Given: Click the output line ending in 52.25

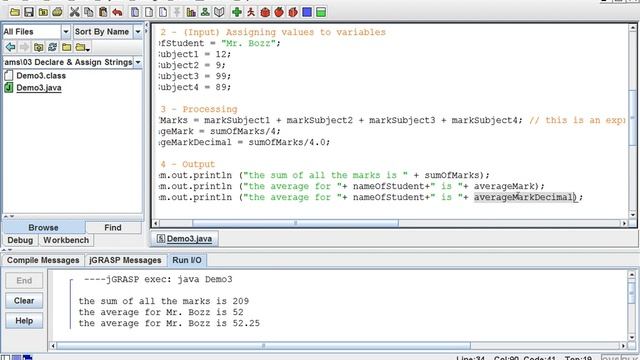Looking at the screenshot, I should pos(169,323).
